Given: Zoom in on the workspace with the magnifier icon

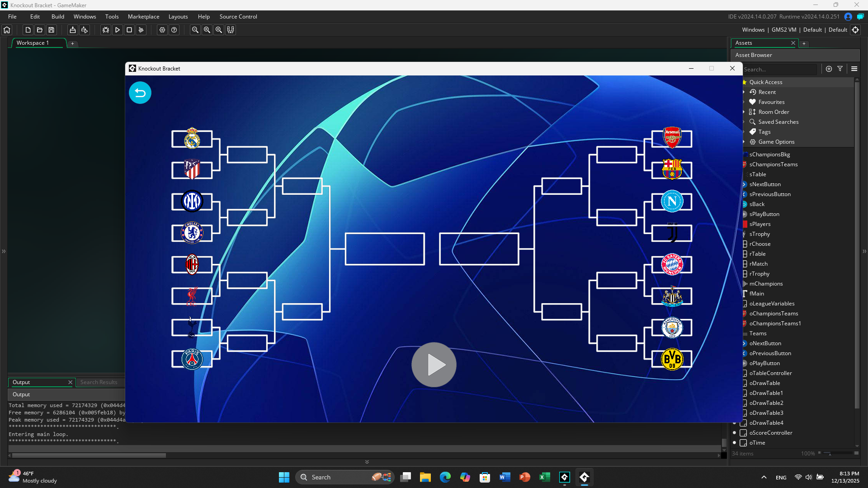Looking at the screenshot, I should point(219,30).
